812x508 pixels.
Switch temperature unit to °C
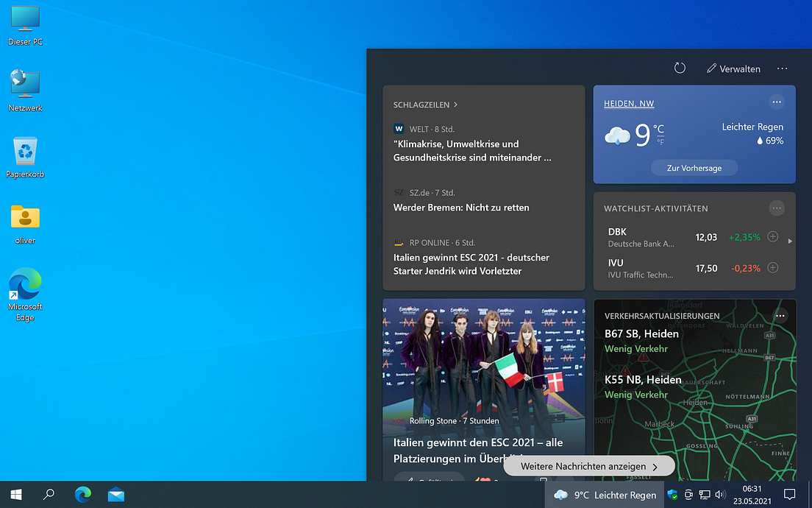point(658,129)
